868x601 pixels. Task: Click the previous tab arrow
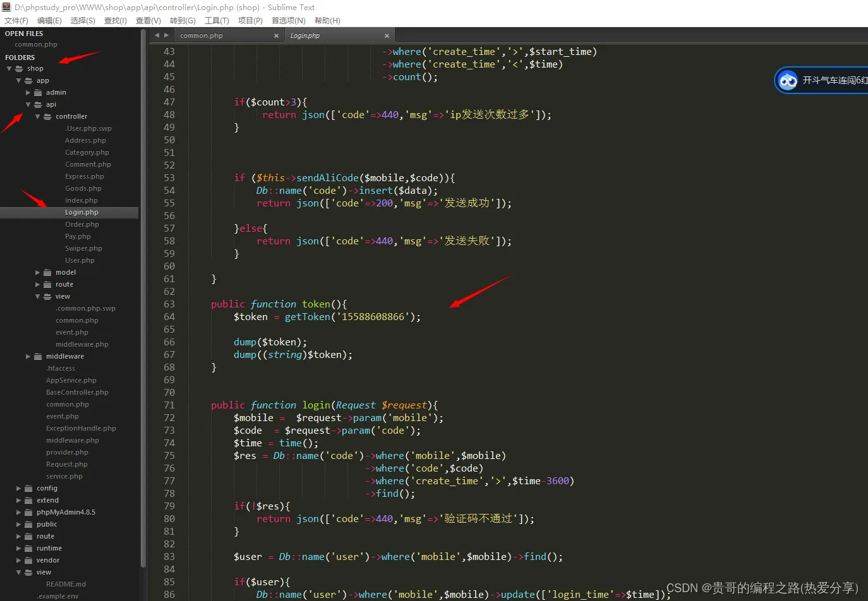pyautogui.click(x=157, y=35)
